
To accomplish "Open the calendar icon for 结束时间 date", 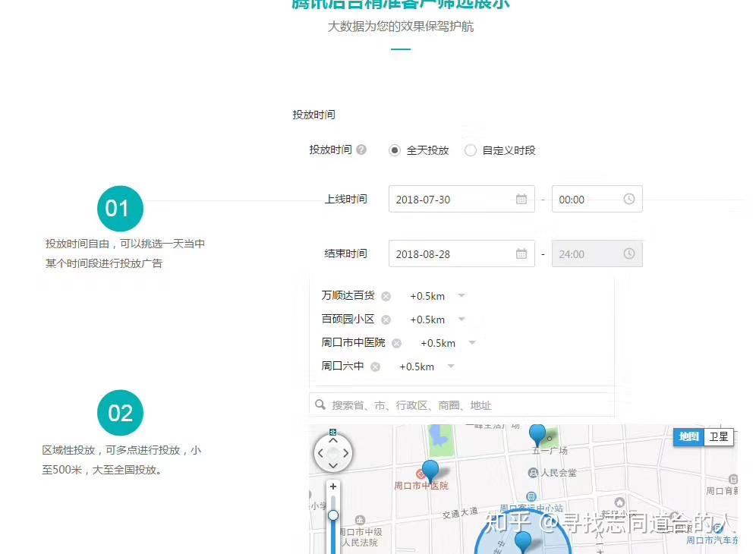I will 521,253.
